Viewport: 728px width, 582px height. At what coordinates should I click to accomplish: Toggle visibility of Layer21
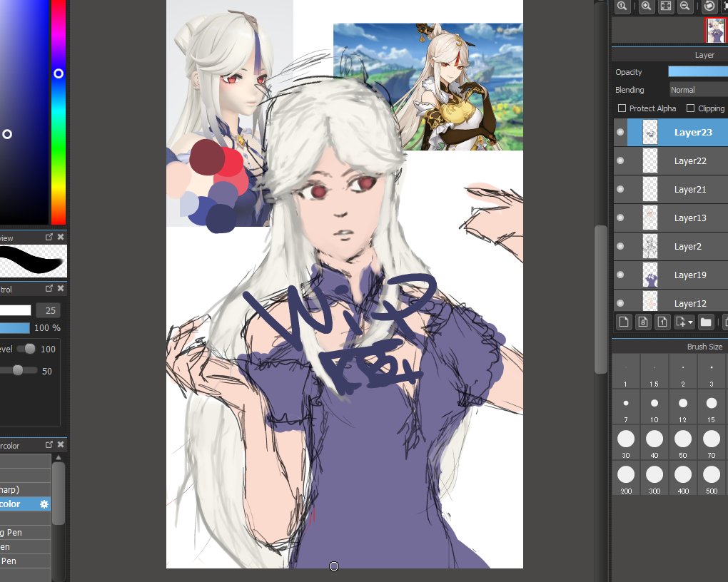[620, 189]
